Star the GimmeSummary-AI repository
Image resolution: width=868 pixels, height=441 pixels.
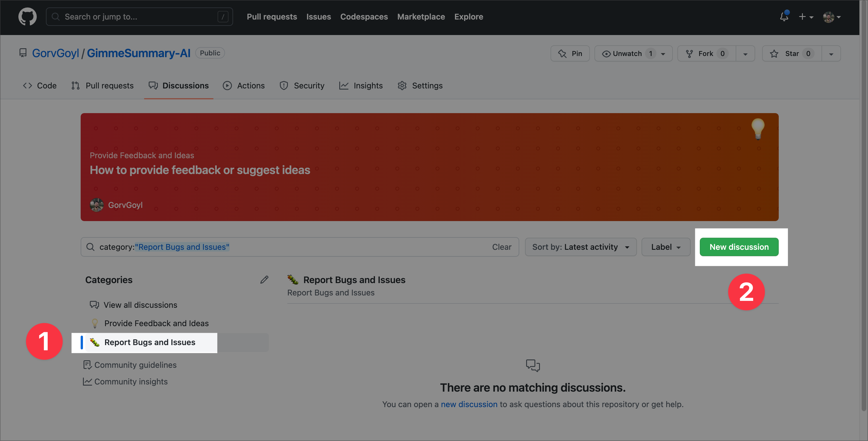pyautogui.click(x=792, y=53)
